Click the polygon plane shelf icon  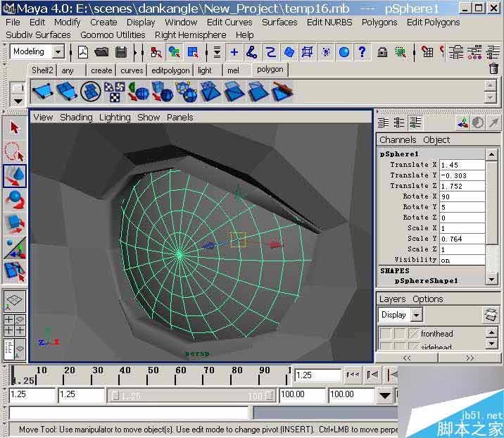43,92
